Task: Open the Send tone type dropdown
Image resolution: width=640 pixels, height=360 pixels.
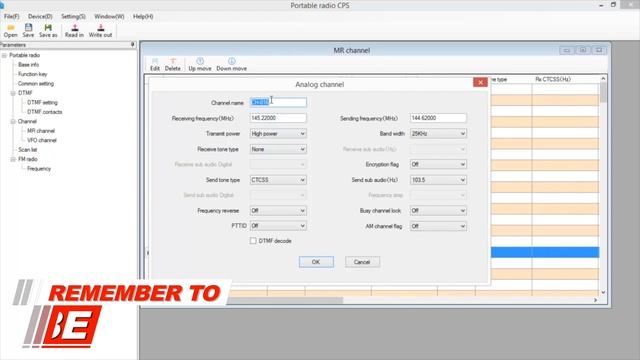Action: [278, 180]
